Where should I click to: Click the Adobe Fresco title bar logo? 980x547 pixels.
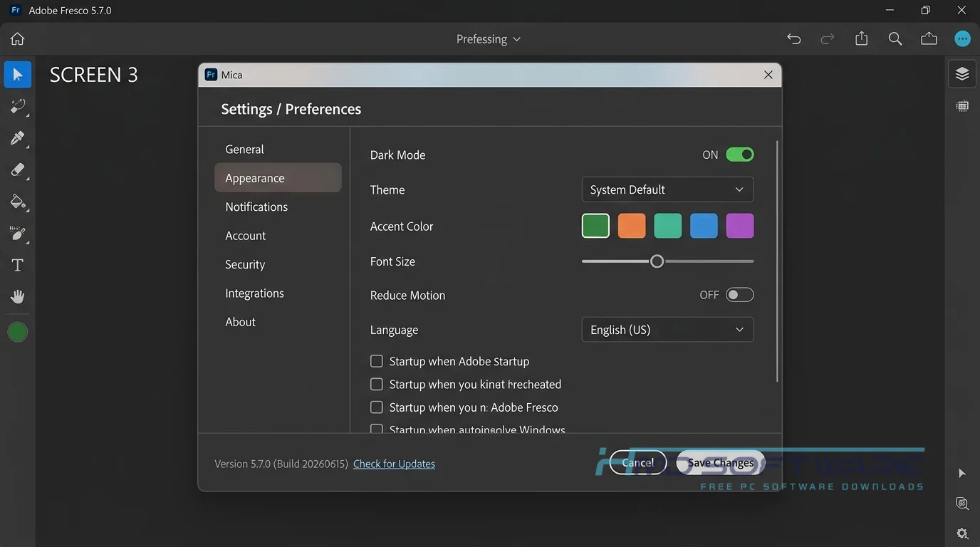16,11
